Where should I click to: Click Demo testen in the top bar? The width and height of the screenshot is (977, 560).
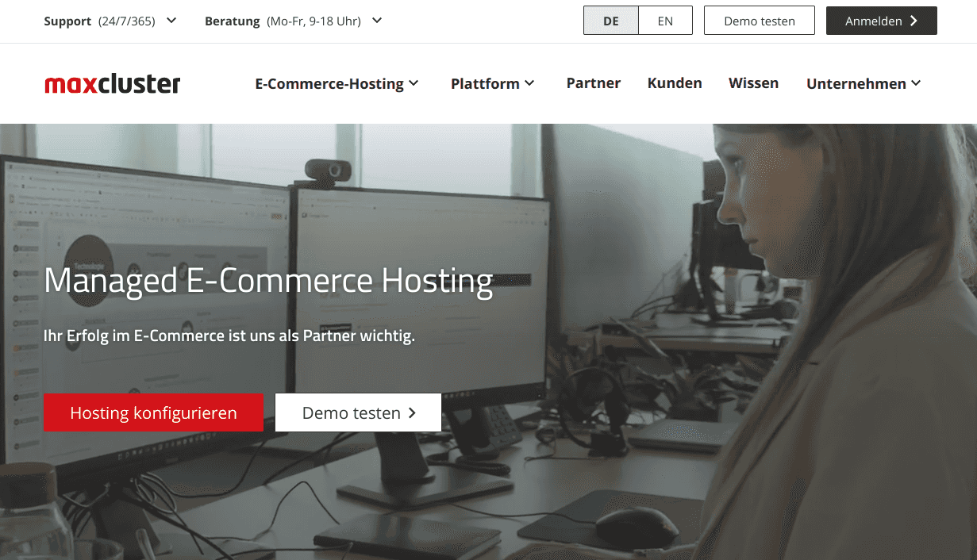[760, 21]
